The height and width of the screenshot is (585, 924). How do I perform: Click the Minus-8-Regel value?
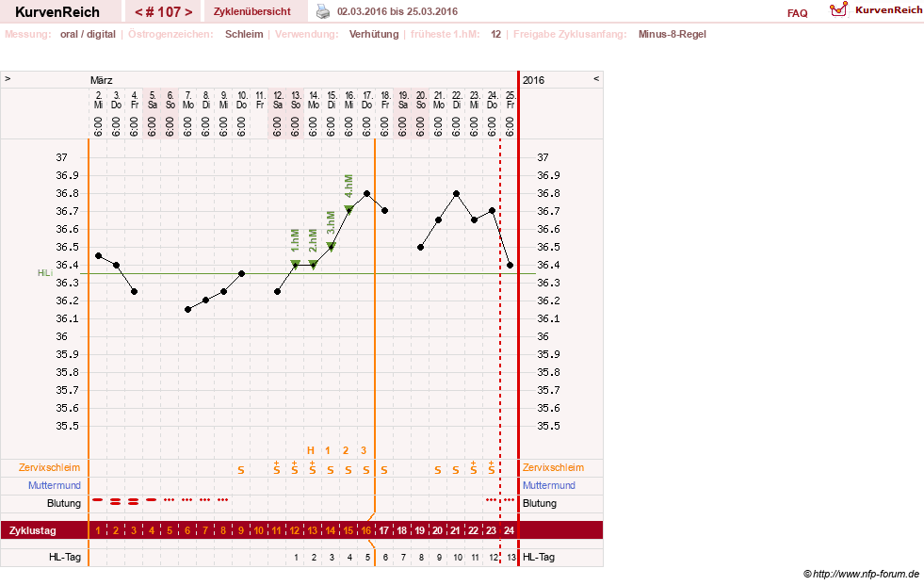click(672, 34)
